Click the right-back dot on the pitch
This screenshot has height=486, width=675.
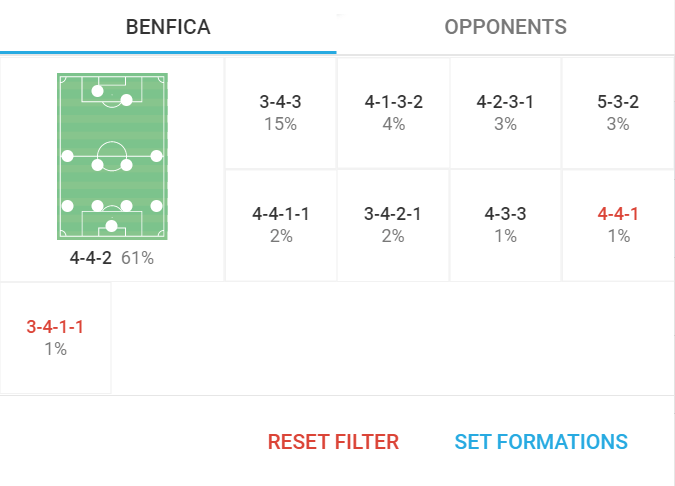pyautogui.click(x=156, y=205)
